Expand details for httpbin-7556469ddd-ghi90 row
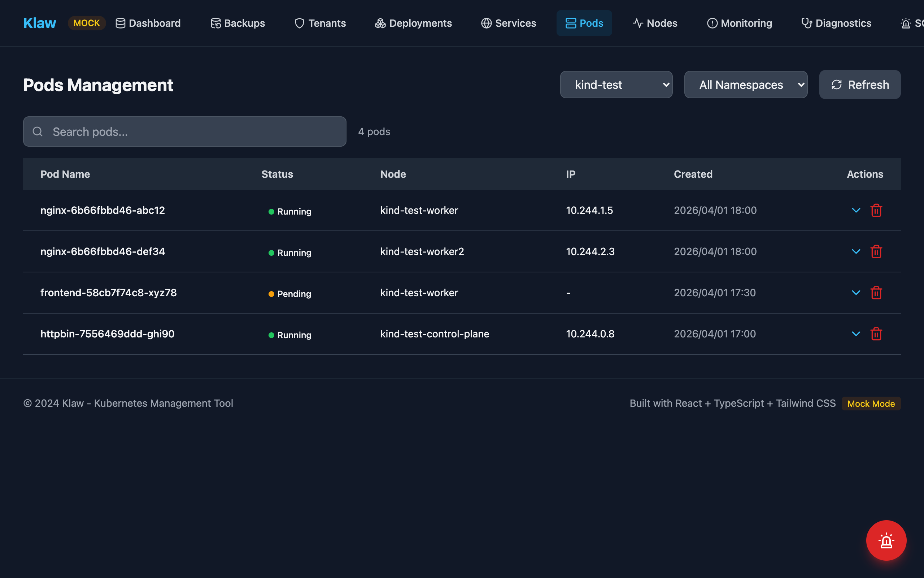Image resolution: width=924 pixels, height=578 pixels. point(856,334)
